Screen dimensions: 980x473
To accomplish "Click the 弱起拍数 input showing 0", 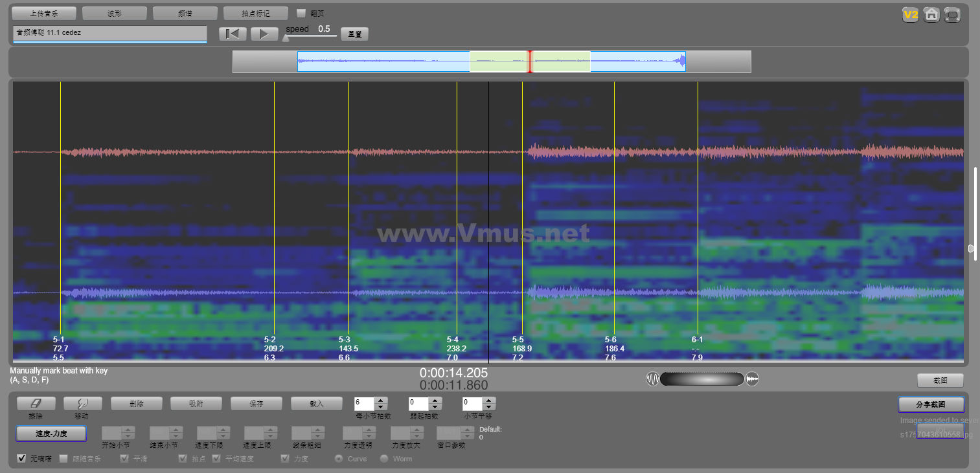I will click(418, 403).
